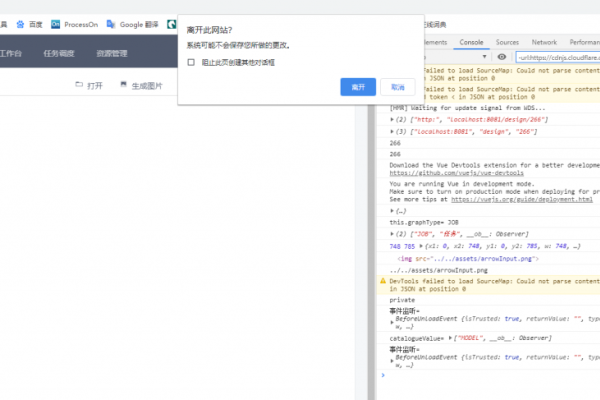Switch to the Network tab
Viewport: 600px width, 400px height.
click(544, 43)
